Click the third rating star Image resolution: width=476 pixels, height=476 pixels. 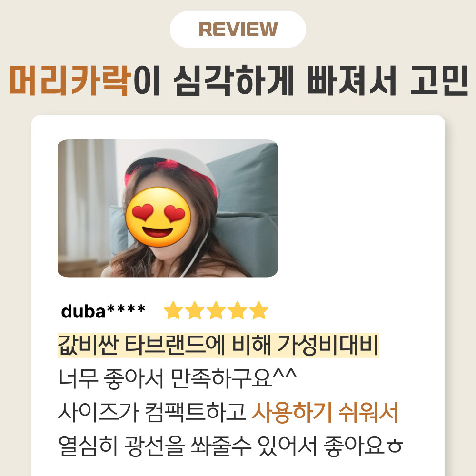pos(216,310)
